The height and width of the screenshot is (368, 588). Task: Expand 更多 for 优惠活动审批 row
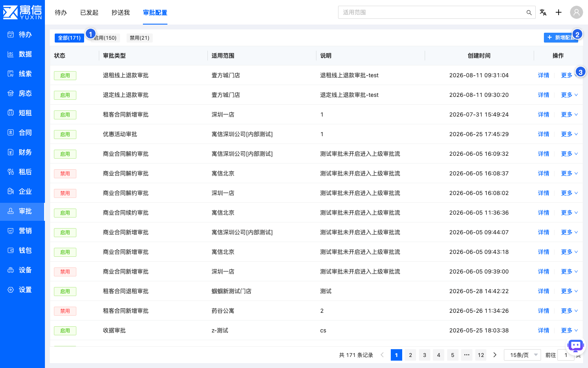point(569,134)
